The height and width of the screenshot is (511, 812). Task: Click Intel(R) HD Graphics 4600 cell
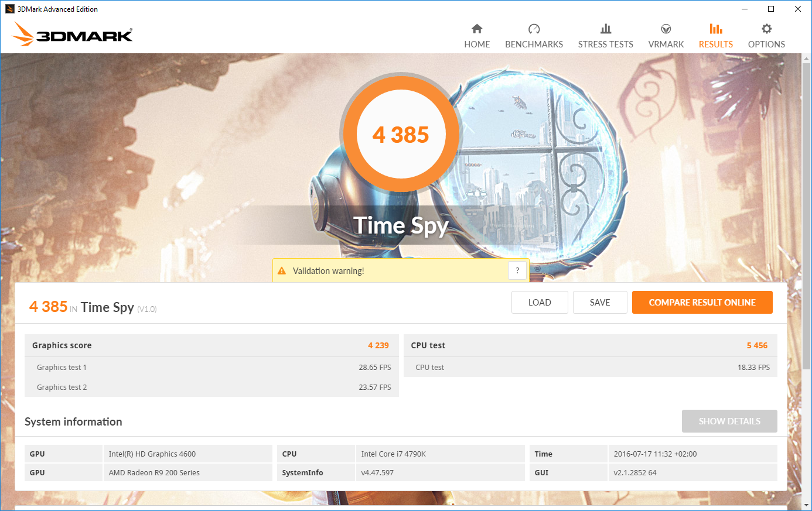187,454
